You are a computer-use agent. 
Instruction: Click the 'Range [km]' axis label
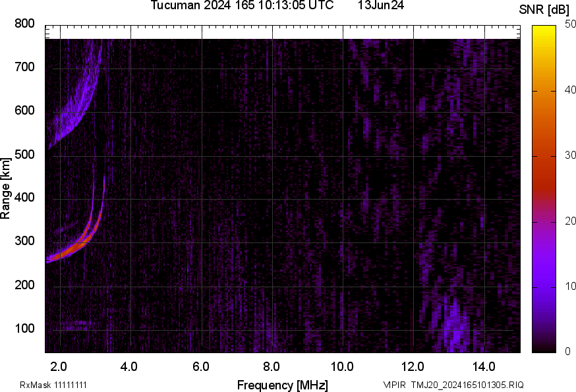[5, 188]
